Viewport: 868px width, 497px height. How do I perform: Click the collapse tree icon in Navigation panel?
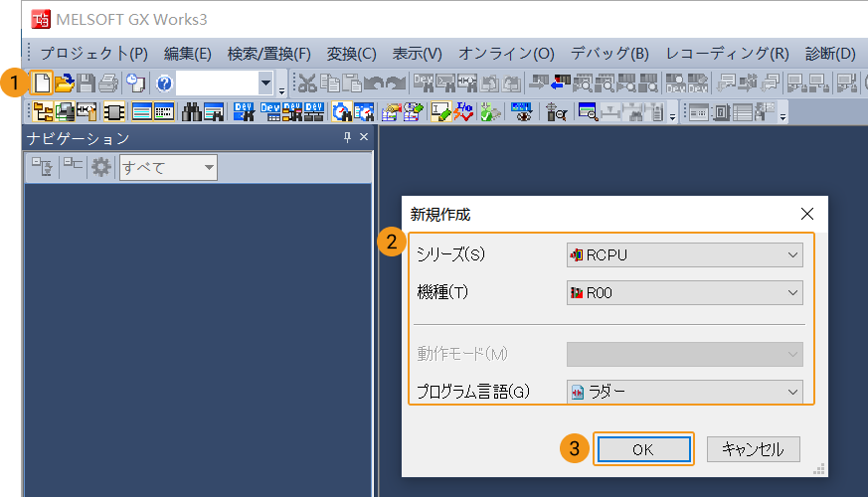(x=73, y=165)
